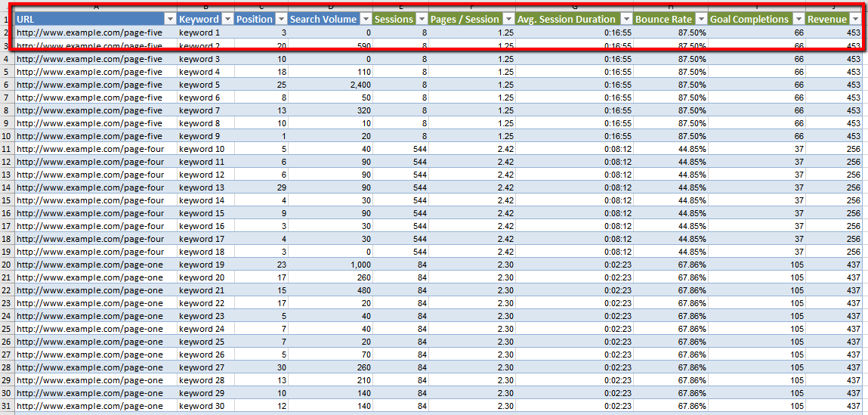Click the 'keyword 19' cell
Image resolution: width=868 pixels, height=415 pixels.
[205, 265]
